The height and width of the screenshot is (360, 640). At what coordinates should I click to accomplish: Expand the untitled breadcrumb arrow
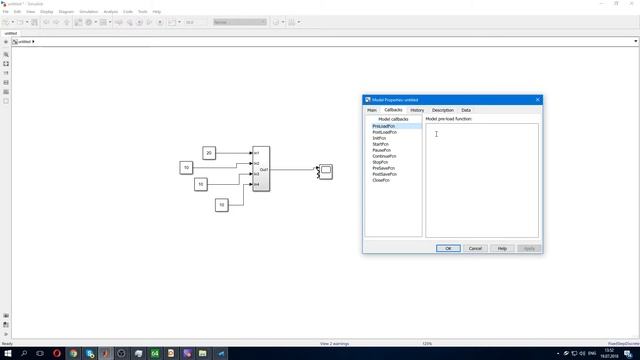[x=33, y=42]
